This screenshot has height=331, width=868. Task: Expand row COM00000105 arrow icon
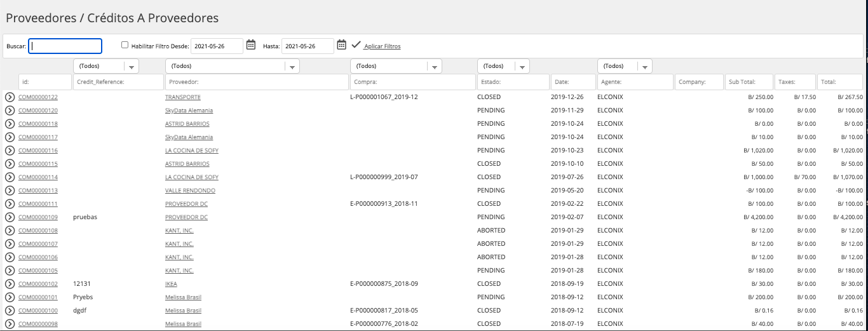click(10, 271)
